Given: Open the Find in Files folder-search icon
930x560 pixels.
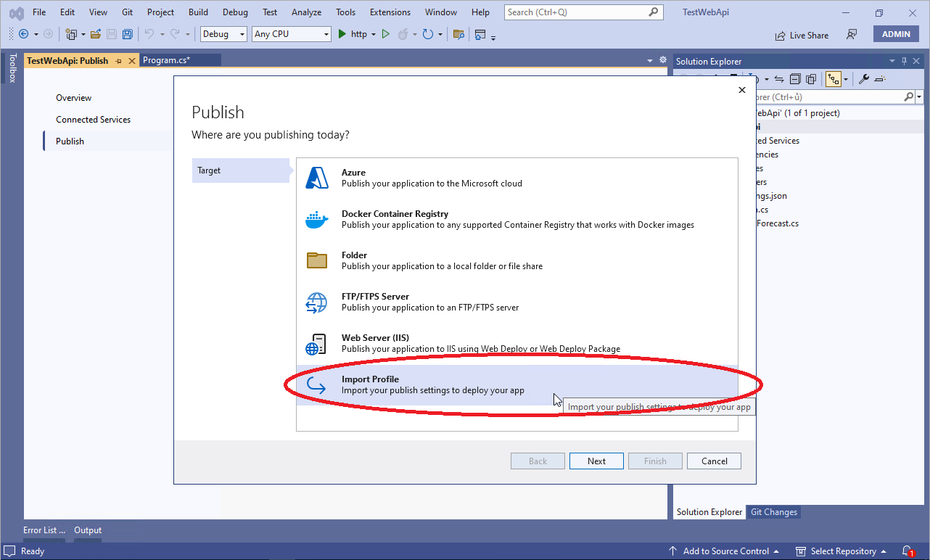Looking at the screenshot, I should tap(458, 34).
